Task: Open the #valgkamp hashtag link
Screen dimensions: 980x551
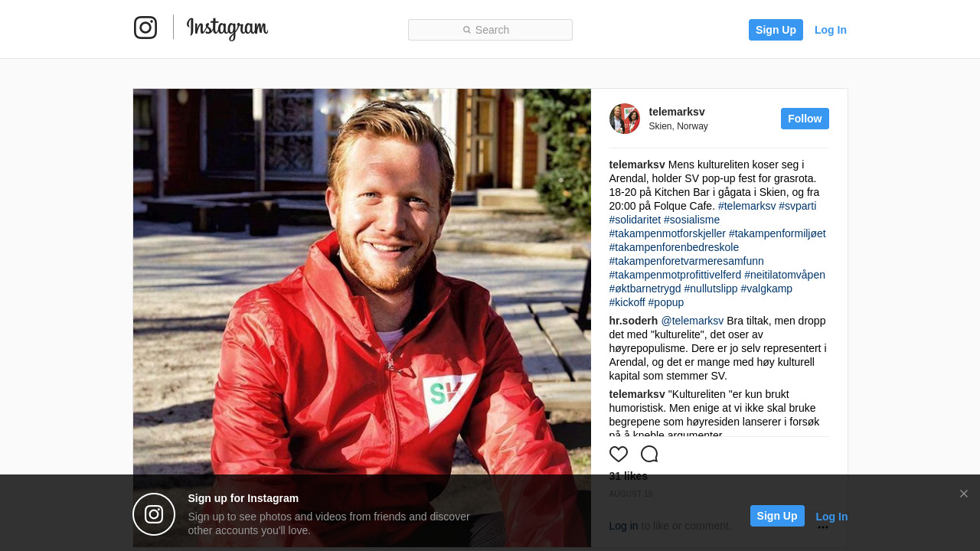Action: coord(766,289)
